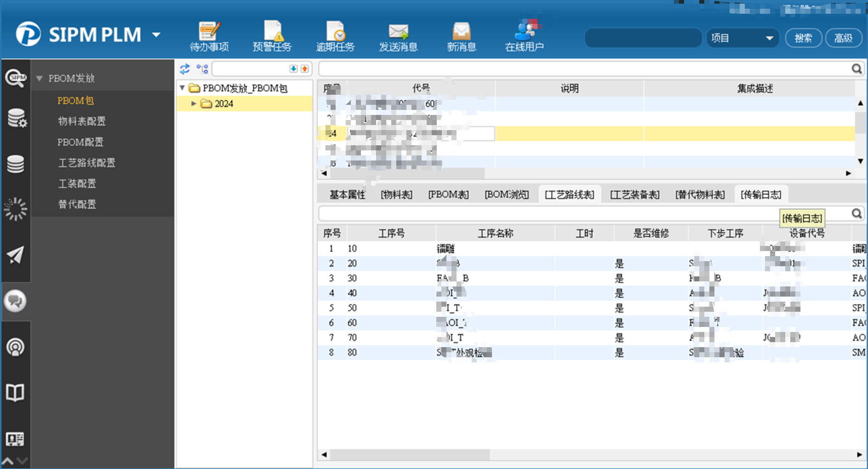Click the 高级 advanced button

[843, 38]
